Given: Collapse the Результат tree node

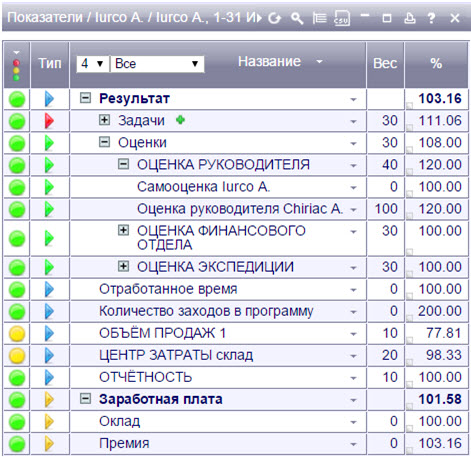Looking at the screenshot, I should [x=85, y=98].
